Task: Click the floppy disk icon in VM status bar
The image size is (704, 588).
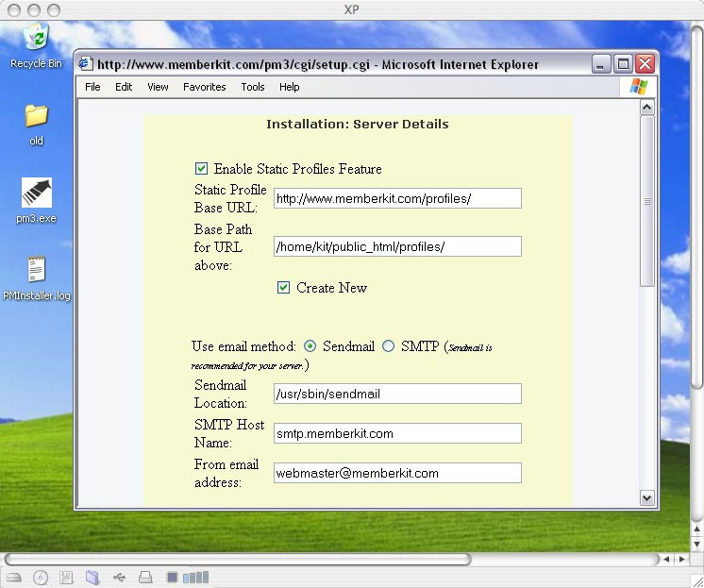Action: [x=66, y=578]
